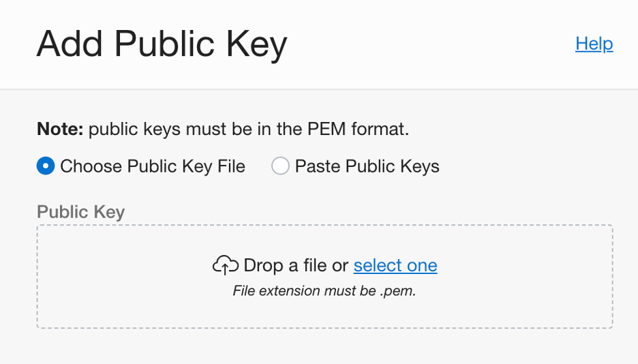Image resolution: width=638 pixels, height=364 pixels.
Task: Click the "select one" file link
Action: pos(395,265)
